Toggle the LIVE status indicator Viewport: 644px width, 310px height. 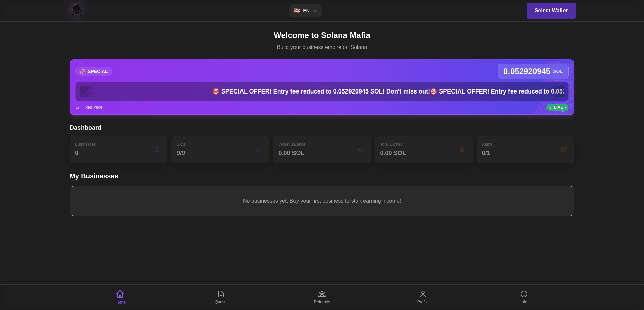click(x=557, y=107)
